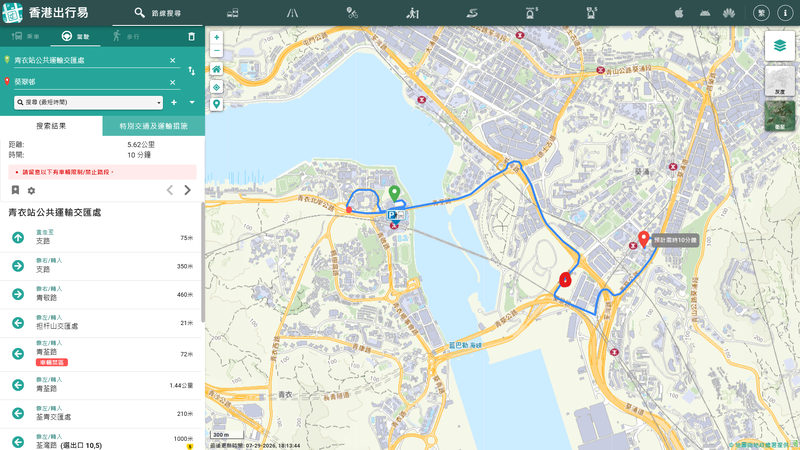Click the Apple app download icon
Viewport: 800px width, 450px height.
[x=679, y=13]
